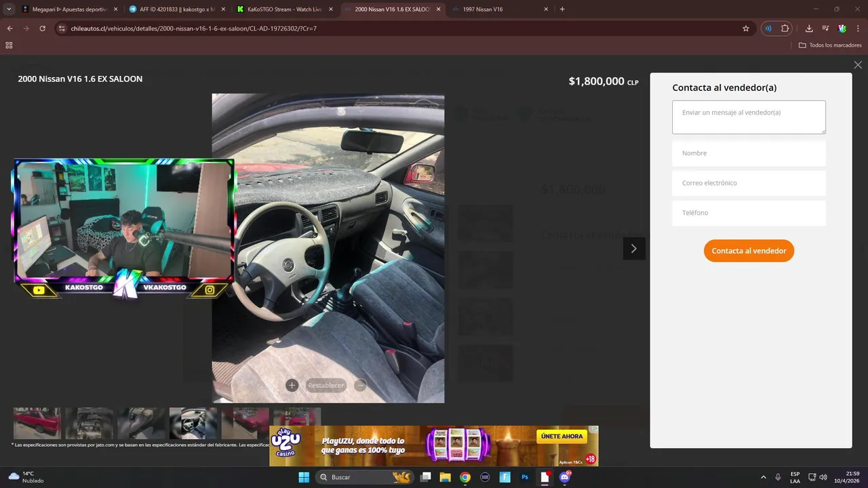The image size is (868, 488).
Task: Open Todos los marcadores folder
Action: coord(830,45)
